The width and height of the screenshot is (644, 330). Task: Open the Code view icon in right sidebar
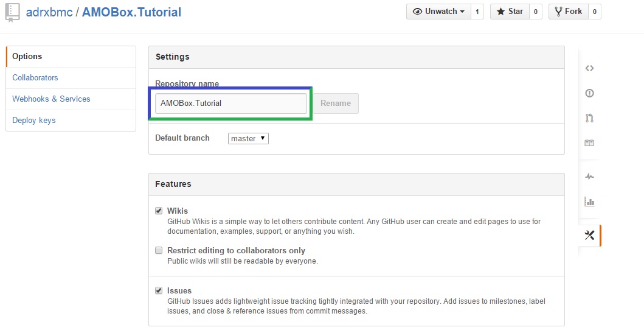click(589, 68)
